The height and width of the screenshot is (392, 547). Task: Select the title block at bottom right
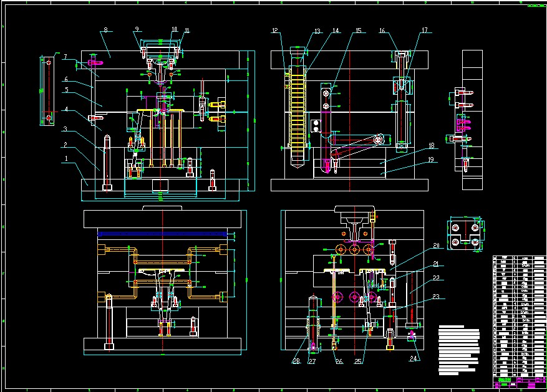[519, 382]
